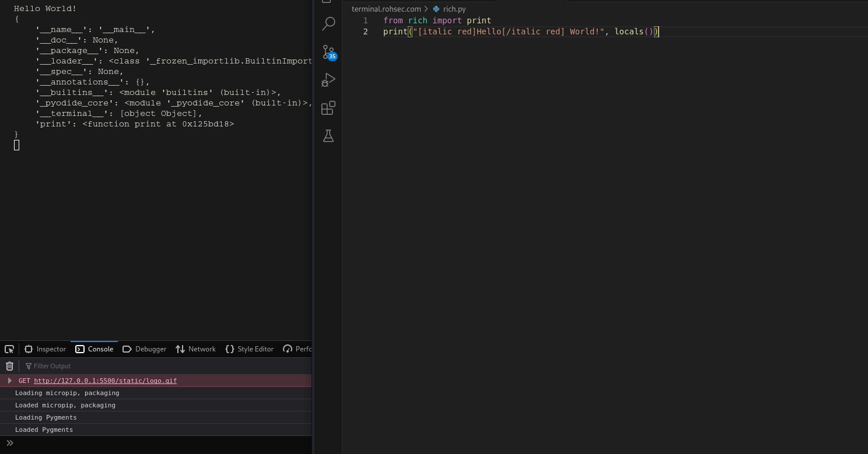This screenshot has width=868, height=454.
Task: Switch to the Network tab
Action: click(196, 349)
